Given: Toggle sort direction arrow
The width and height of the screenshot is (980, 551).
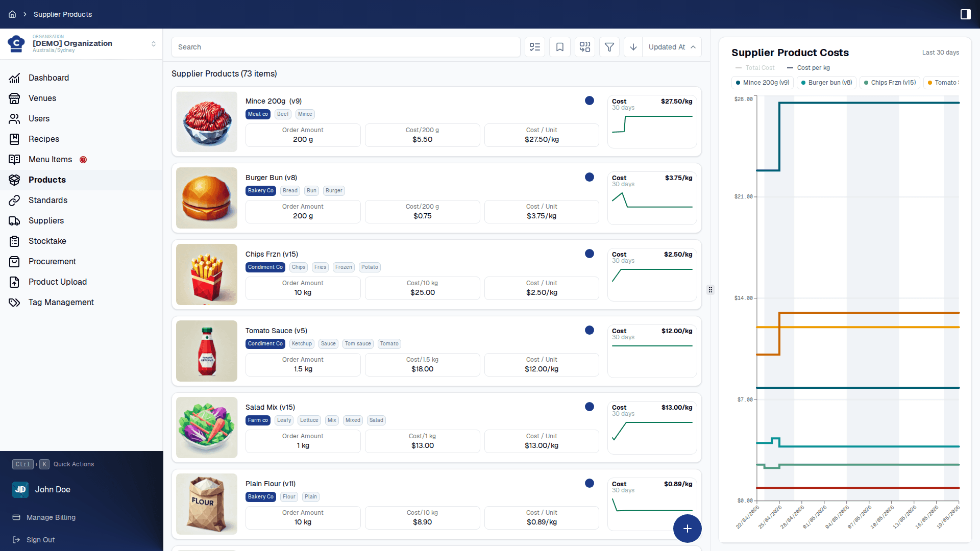Looking at the screenshot, I should 633,47.
